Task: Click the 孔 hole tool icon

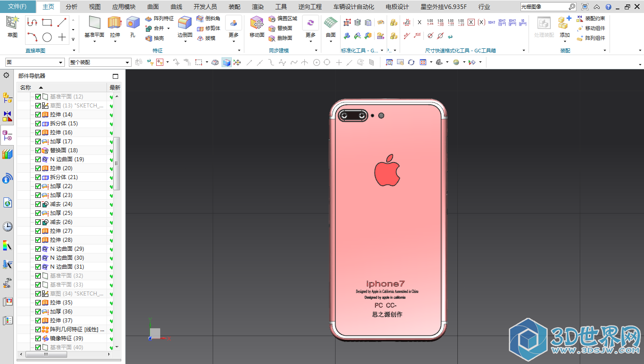Action: pos(132,22)
